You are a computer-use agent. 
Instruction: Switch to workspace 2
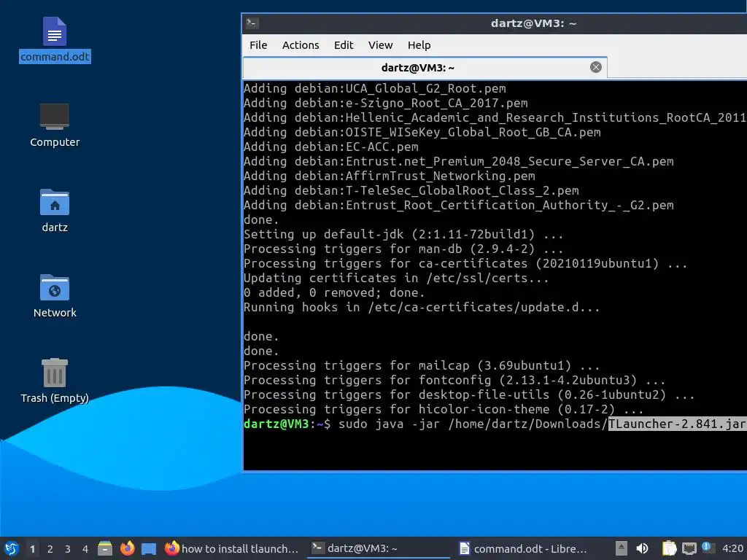click(x=50, y=549)
